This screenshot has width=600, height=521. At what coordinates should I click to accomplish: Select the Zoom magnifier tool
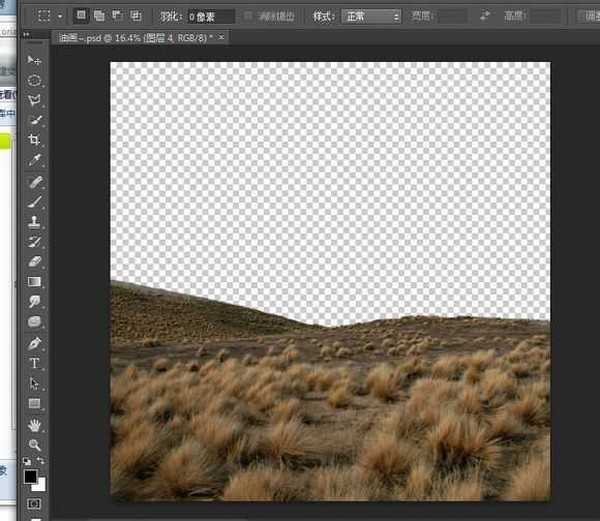(x=34, y=444)
